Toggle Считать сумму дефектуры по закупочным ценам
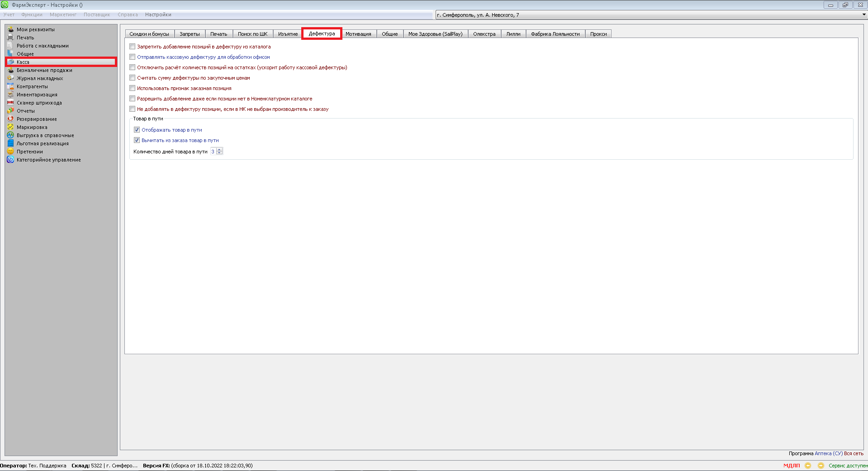Screen dimensions: 868x471 click(133, 78)
